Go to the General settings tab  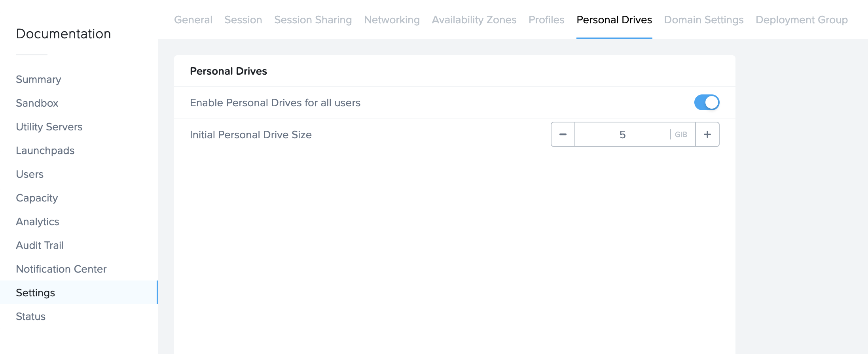(193, 19)
